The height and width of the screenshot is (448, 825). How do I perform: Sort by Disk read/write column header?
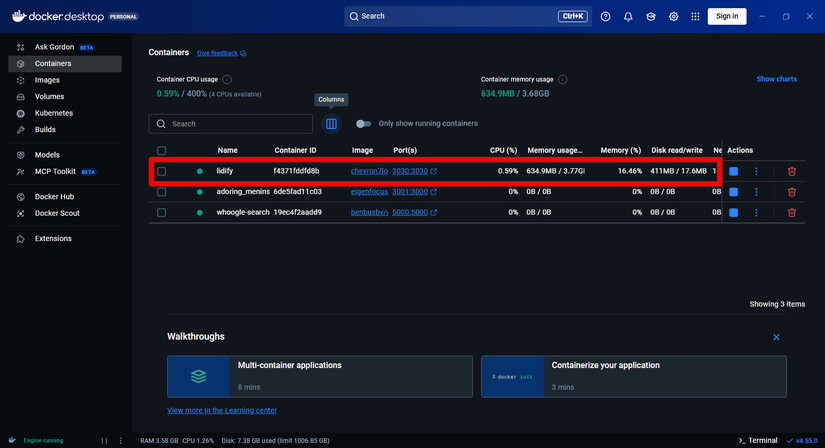(x=677, y=151)
